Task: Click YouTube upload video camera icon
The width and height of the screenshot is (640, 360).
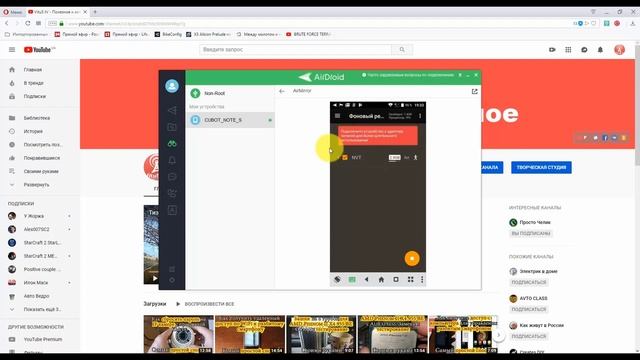Action: (552, 50)
